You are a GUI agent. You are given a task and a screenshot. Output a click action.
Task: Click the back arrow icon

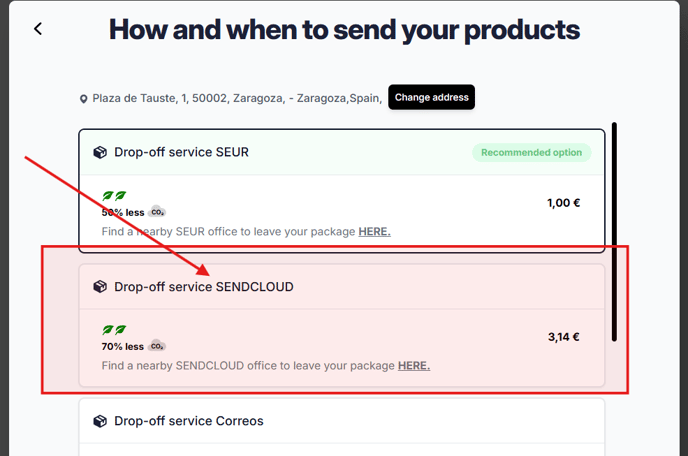(38, 29)
